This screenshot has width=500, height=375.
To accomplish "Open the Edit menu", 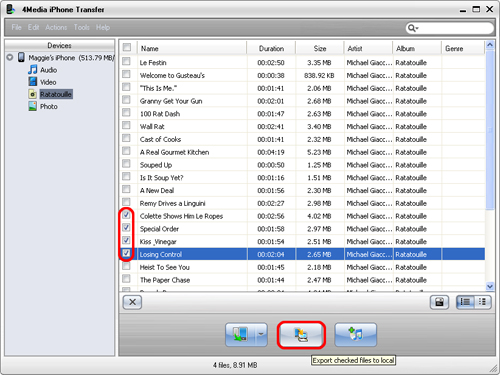I will tap(33, 27).
